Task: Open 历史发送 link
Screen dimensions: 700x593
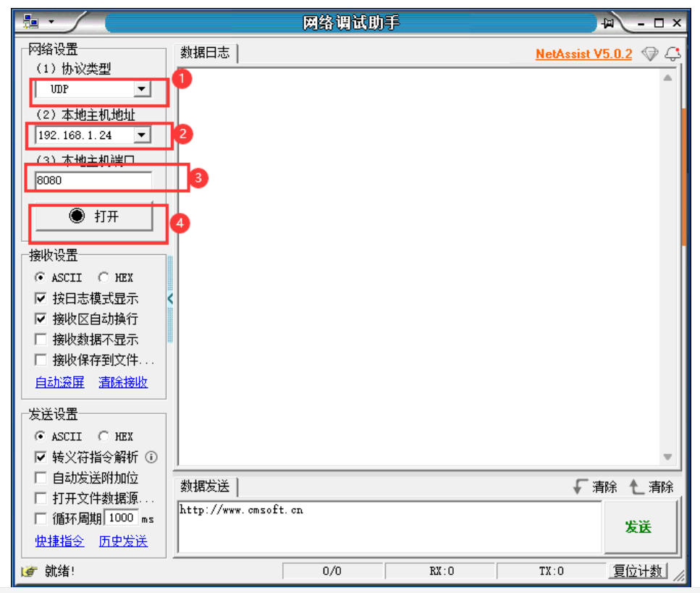Action: (123, 541)
